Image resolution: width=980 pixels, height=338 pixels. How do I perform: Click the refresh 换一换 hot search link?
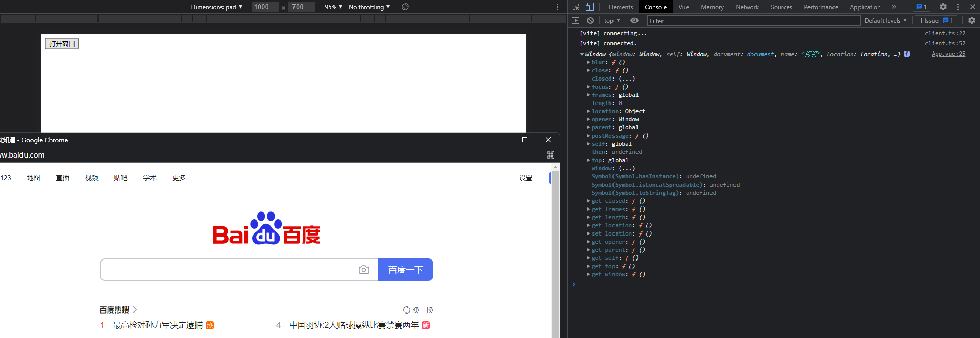pos(418,310)
